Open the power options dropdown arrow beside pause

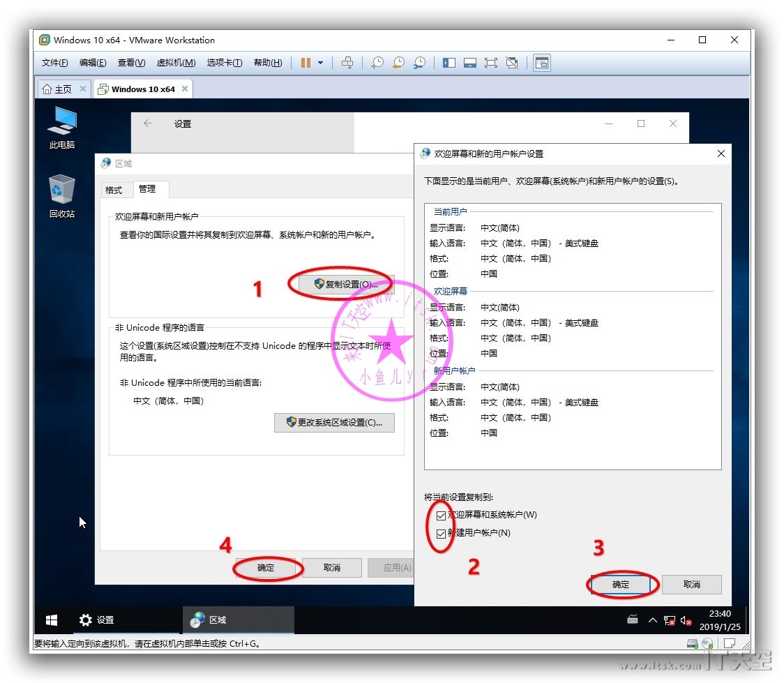320,63
